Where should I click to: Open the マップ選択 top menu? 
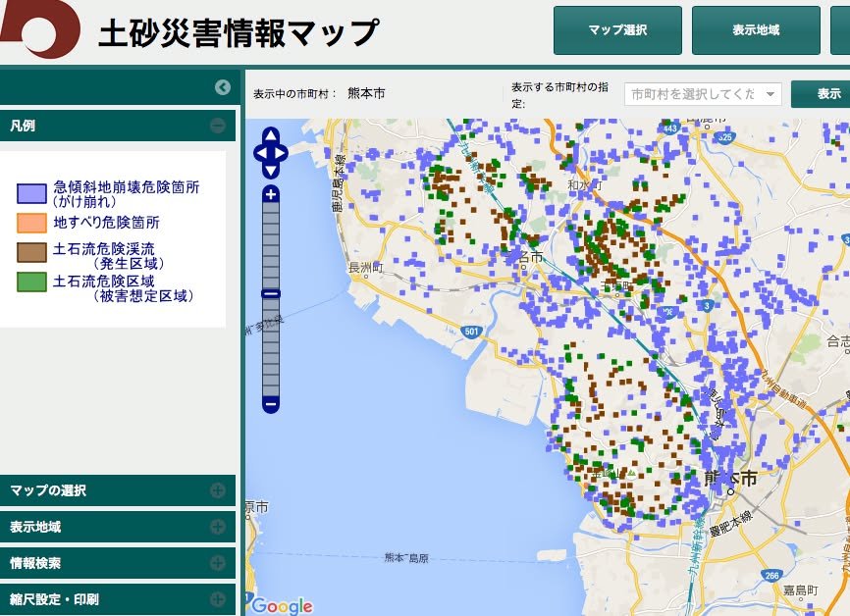click(x=617, y=30)
